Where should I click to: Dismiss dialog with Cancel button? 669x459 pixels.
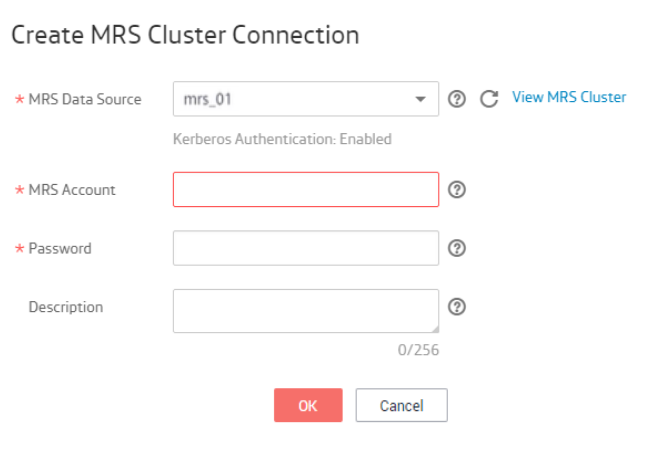pyautogui.click(x=401, y=405)
